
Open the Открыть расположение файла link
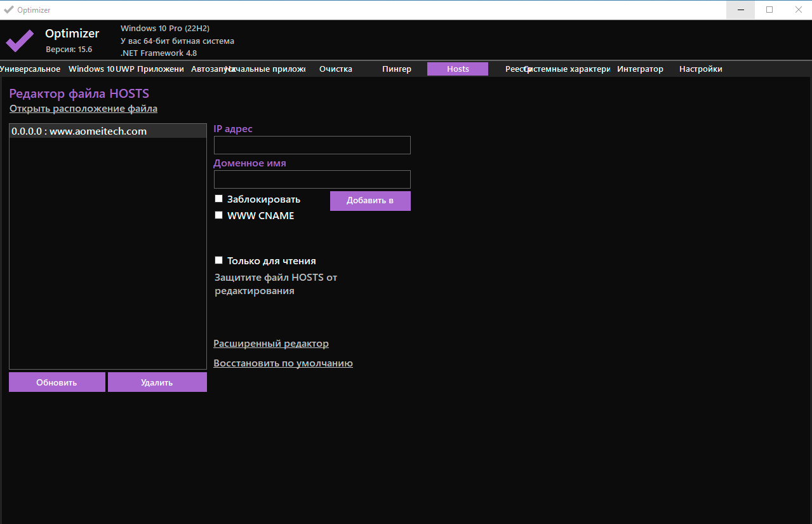click(x=83, y=109)
